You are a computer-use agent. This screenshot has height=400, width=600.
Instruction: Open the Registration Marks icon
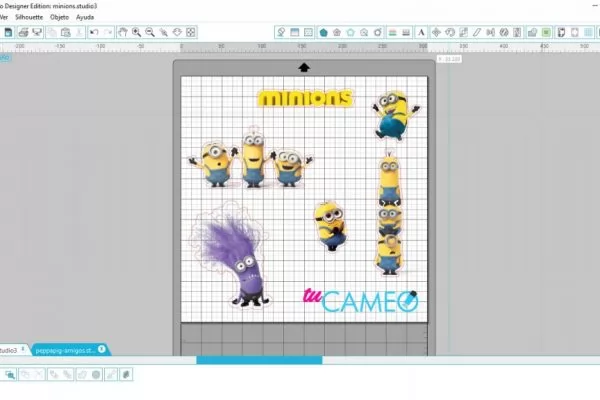575,33
